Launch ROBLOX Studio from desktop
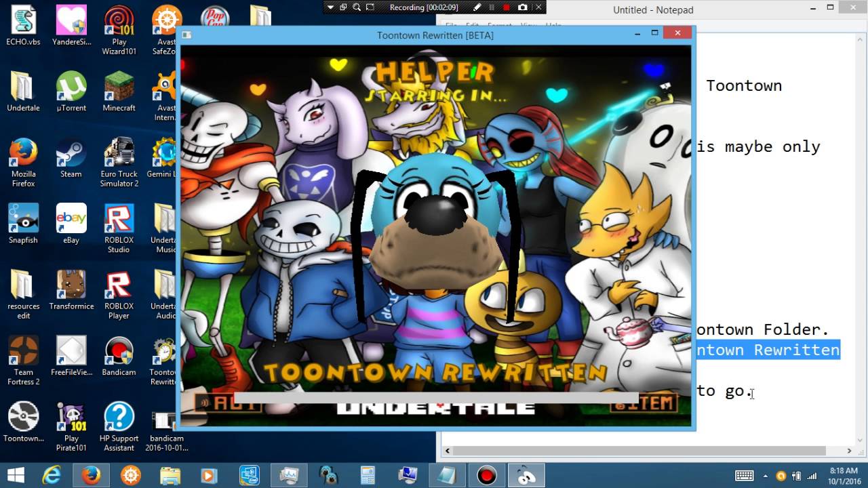 click(x=119, y=228)
